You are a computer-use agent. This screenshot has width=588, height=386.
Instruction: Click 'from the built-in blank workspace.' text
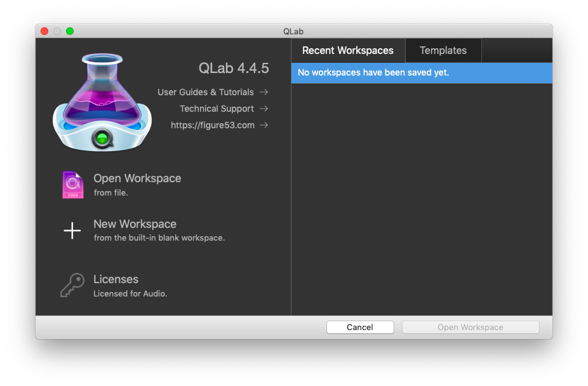(x=159, y=238)
